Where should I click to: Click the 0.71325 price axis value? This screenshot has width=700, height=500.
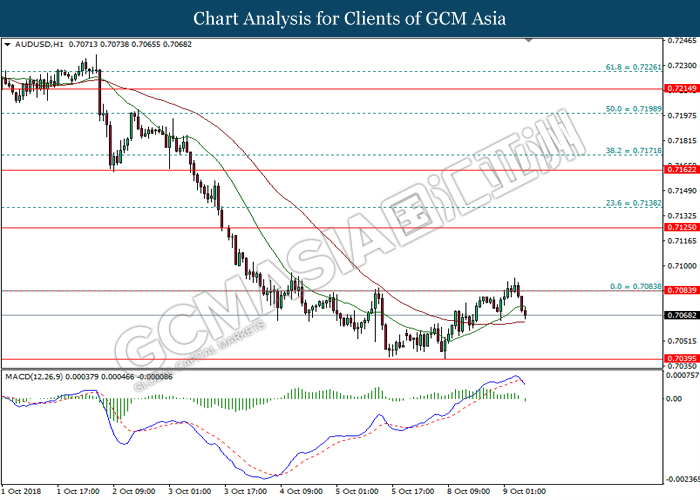[x=682, y=216]
